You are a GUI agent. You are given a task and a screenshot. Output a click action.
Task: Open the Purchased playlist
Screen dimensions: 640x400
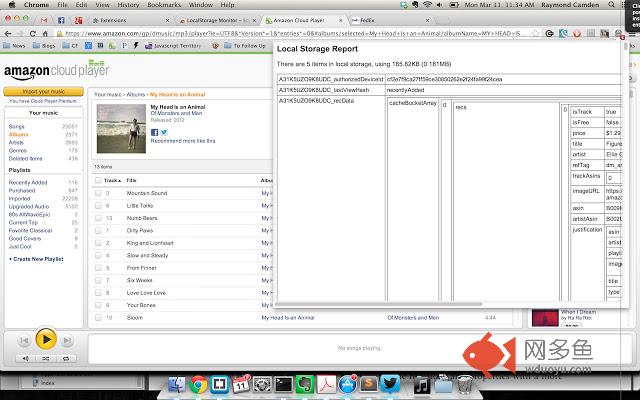point(22,191)
